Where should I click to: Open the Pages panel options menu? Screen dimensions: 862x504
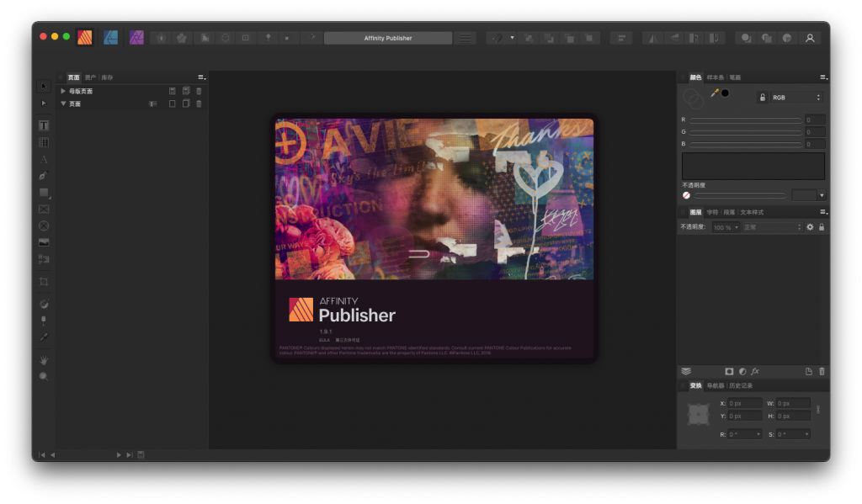(x=202, y=77)
